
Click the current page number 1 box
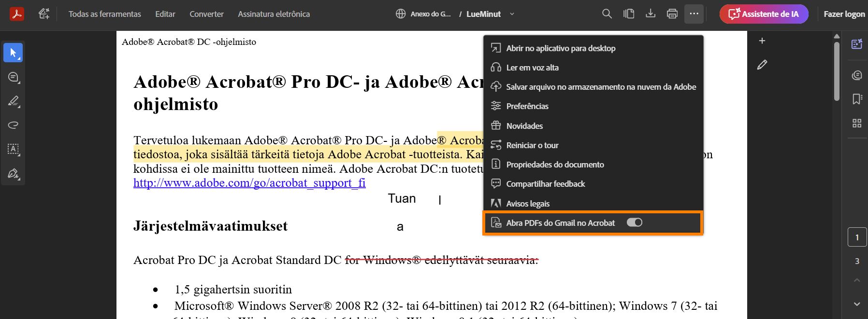tap(857, 237)
